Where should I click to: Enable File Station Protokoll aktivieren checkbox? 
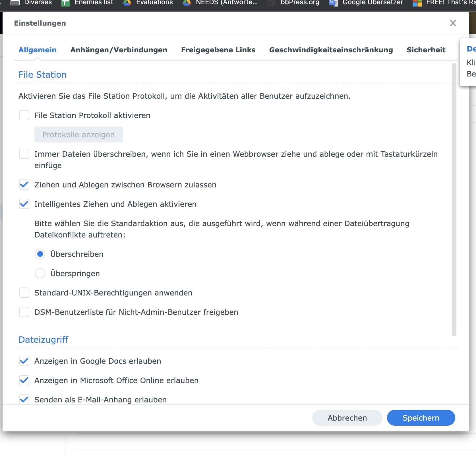pyautogui.click(x=24, y=115)
